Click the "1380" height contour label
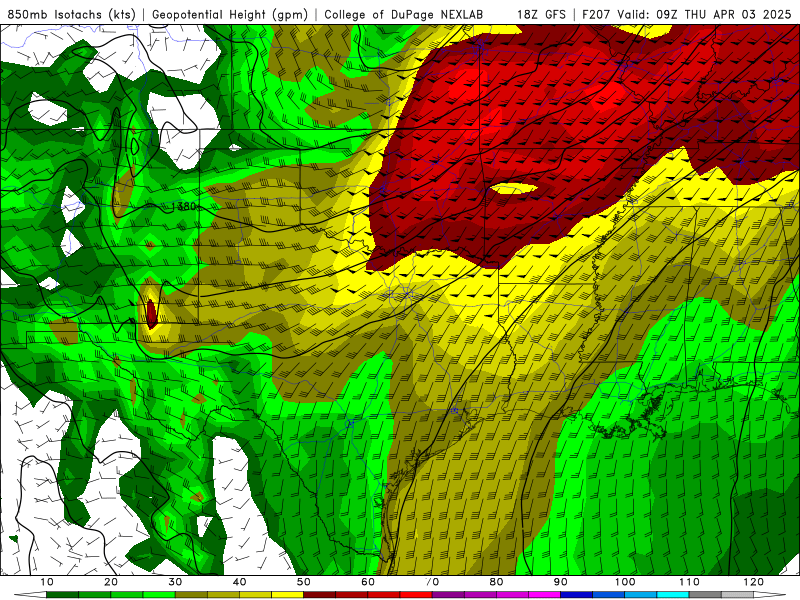 (184, 207)
